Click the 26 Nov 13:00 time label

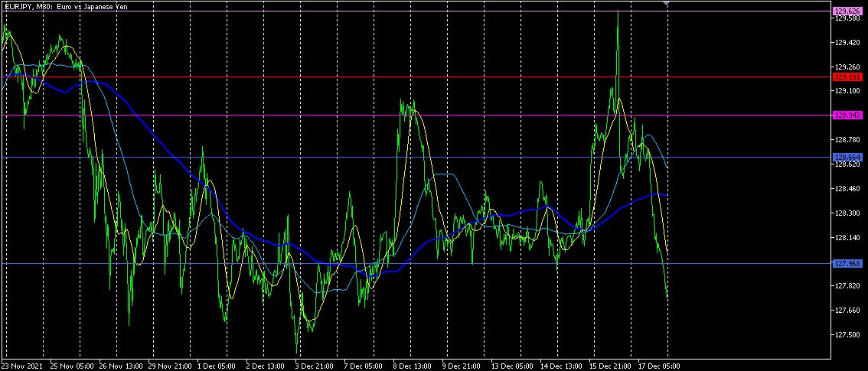coord(120,366)
